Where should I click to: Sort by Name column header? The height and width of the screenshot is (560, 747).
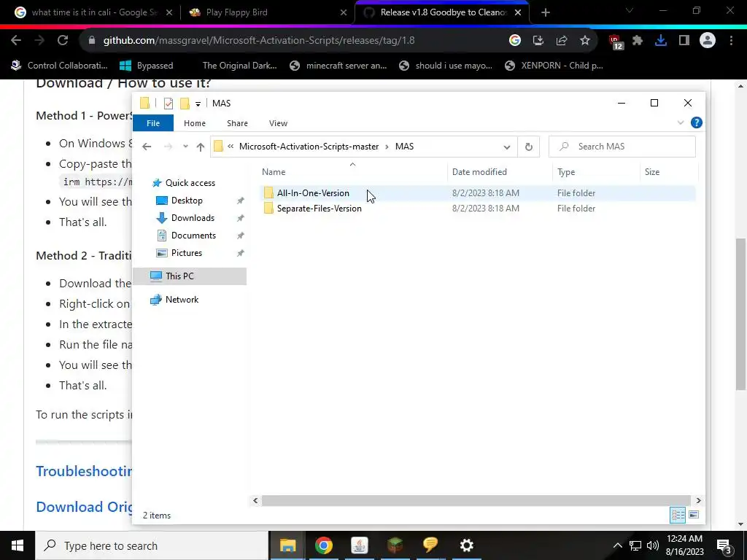coord(352,172)
